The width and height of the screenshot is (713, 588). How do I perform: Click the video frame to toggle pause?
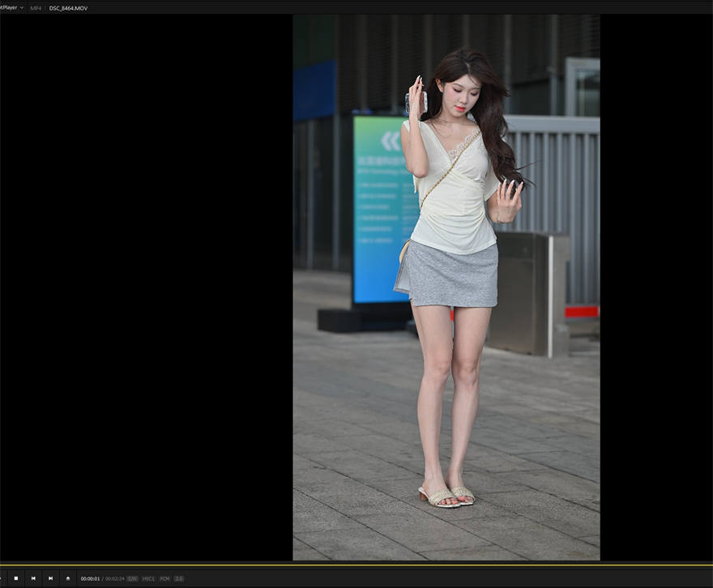pyautogui.click(x=446, y=288)
